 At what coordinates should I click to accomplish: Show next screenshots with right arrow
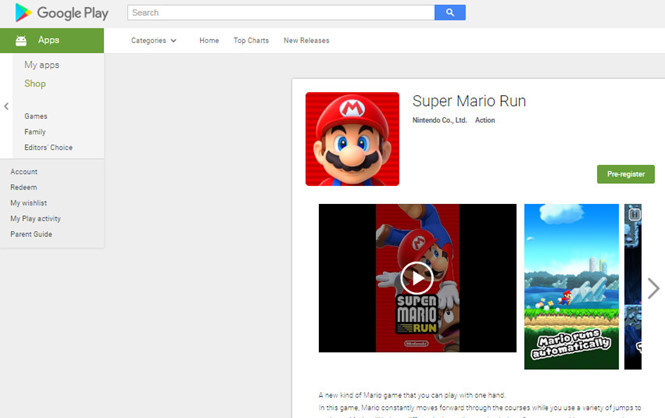[654, 288]
